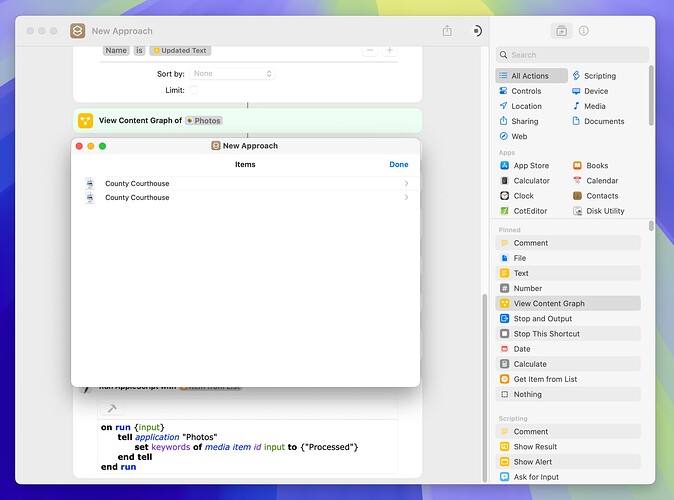
Task: Select the Stop and Output action
Action: (x=568, y=319)
